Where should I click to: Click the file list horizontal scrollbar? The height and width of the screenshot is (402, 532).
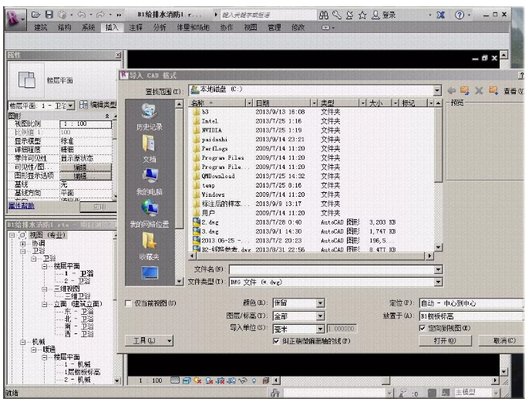pos(310,255)
